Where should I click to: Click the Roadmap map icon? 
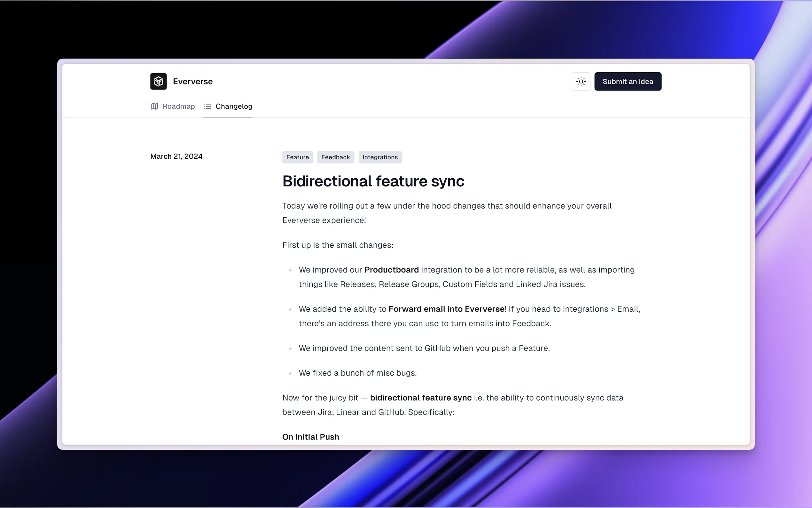click(x=154, y=106)
